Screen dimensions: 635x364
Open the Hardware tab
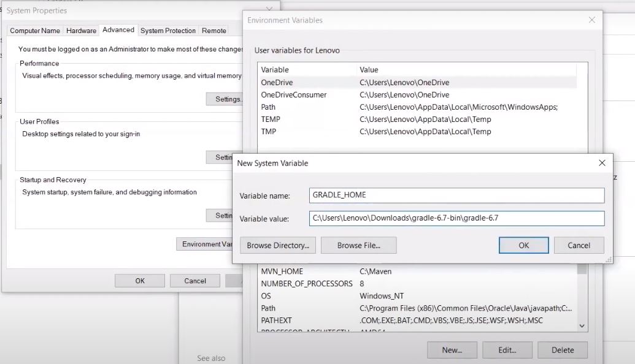[81, 31]
